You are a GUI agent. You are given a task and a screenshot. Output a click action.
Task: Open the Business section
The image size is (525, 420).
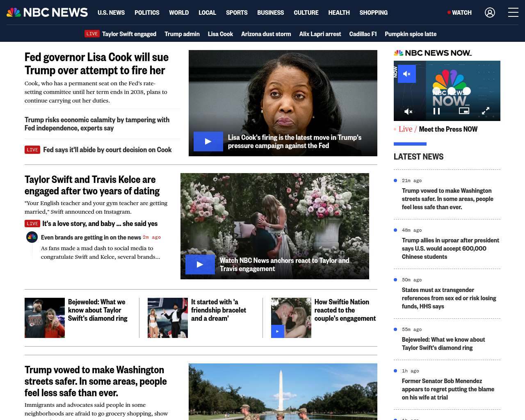tap(270, 13)
